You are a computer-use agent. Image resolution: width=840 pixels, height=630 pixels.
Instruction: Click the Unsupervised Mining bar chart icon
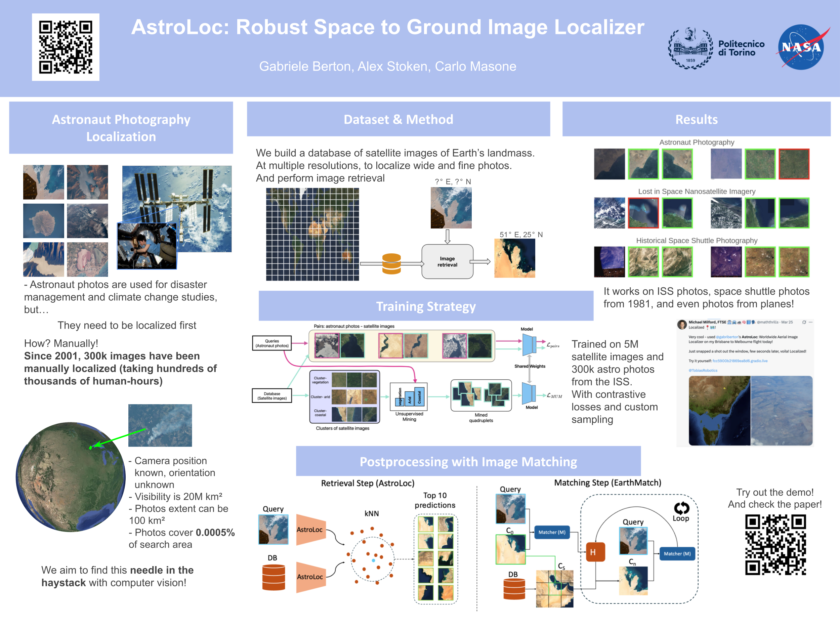[x=409, y=397]
